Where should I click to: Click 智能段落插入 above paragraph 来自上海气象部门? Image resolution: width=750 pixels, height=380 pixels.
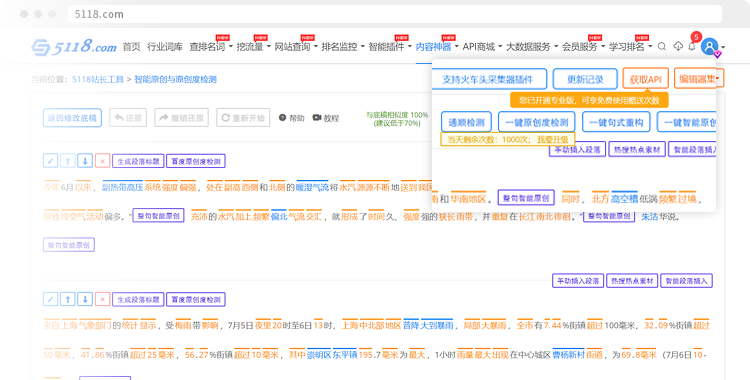(x=686, y=280)
